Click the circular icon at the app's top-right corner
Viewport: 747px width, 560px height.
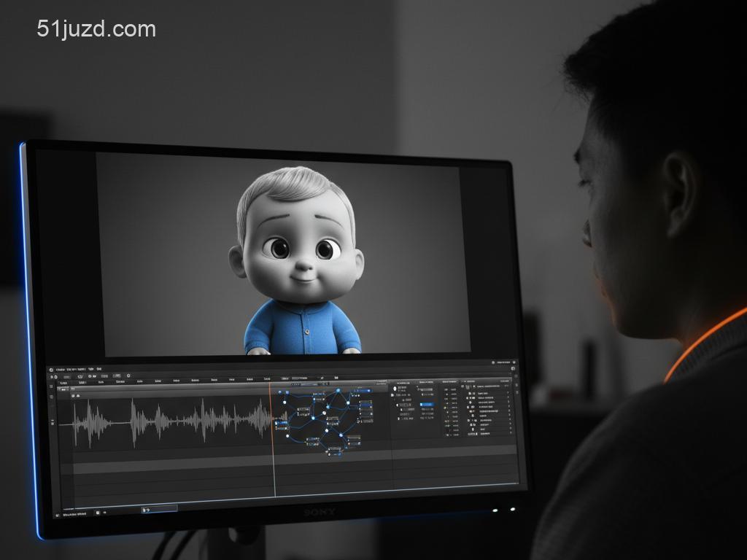(x=493, y=362)
